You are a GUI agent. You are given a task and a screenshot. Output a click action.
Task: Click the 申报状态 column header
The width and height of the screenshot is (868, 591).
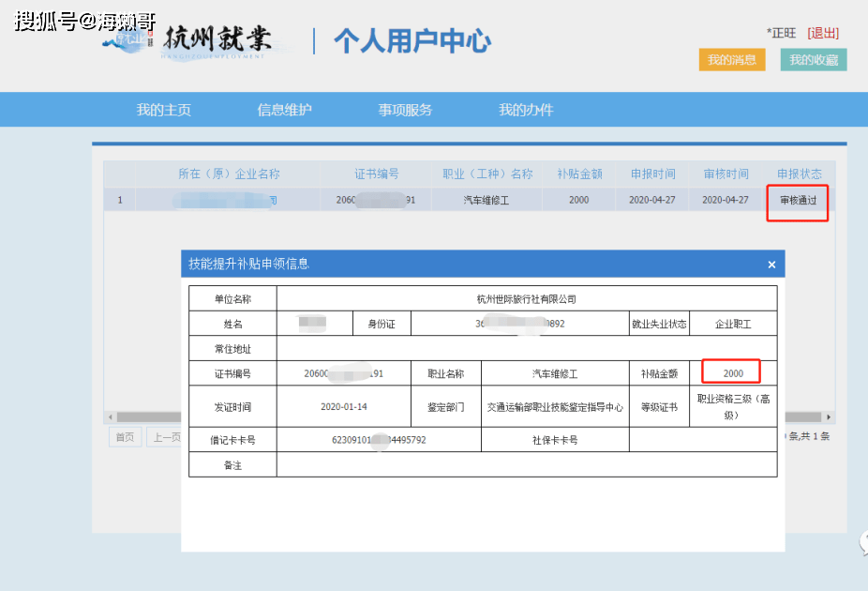pyautogui.click(x=800, y=174)
